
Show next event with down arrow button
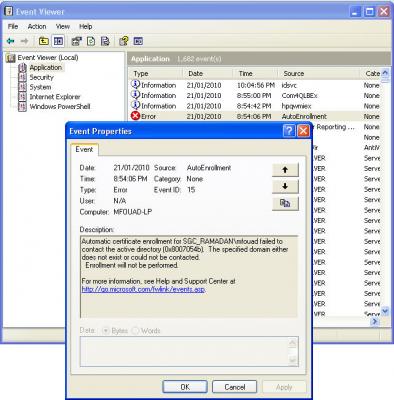coord(285,186)
